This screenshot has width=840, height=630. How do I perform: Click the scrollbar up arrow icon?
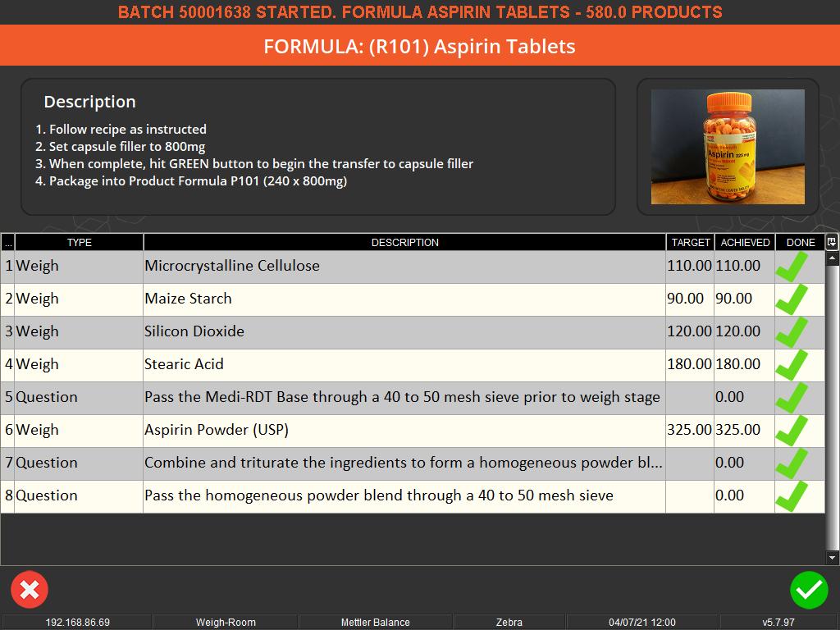click(831, 258)
